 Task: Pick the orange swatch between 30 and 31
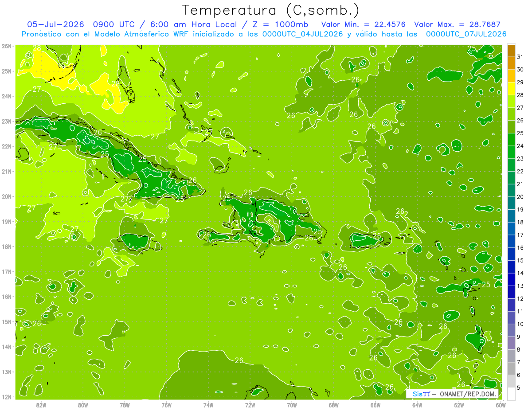[x=511, y=63]
